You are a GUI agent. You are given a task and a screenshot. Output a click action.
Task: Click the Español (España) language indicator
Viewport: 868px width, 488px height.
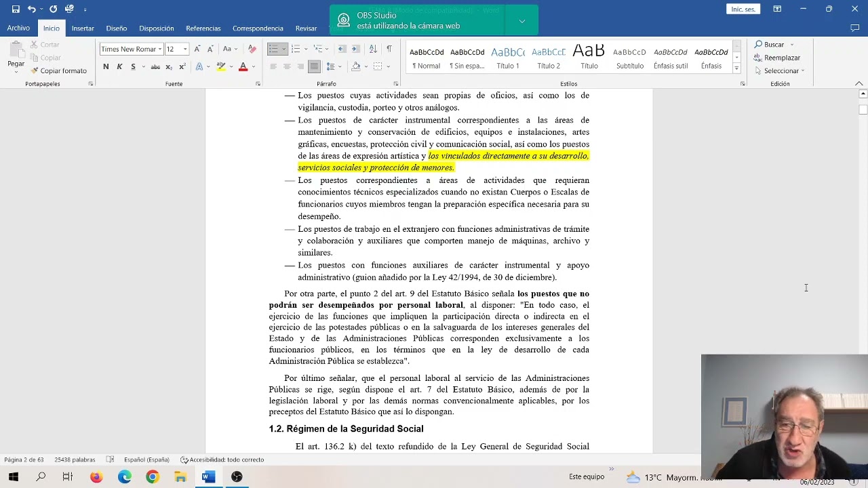click(146, 460)
